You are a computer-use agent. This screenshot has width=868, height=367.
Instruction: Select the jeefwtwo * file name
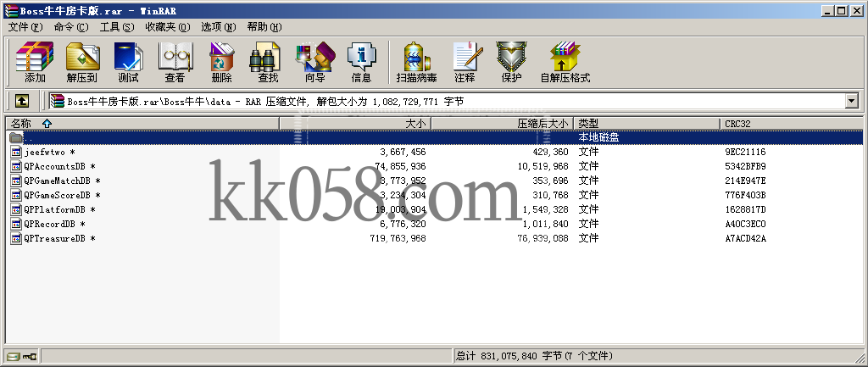pos(49,152)
